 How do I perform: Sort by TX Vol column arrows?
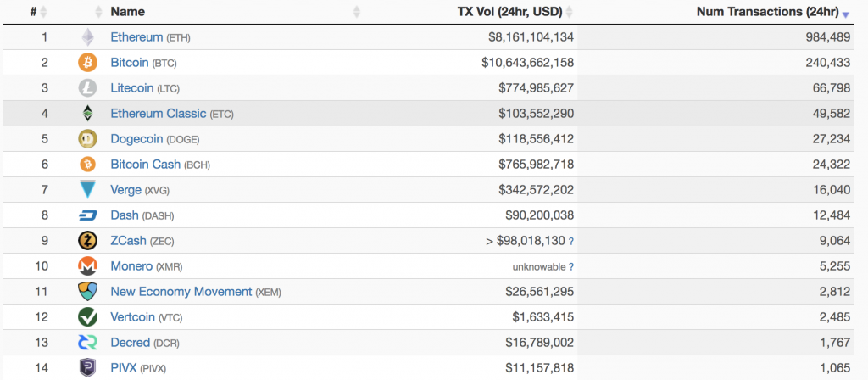tap(569, 12)
